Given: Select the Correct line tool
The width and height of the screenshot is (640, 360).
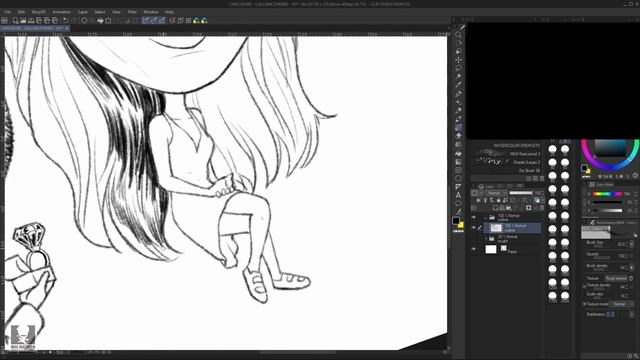Looking at the screenshot, I should [458, 211].
